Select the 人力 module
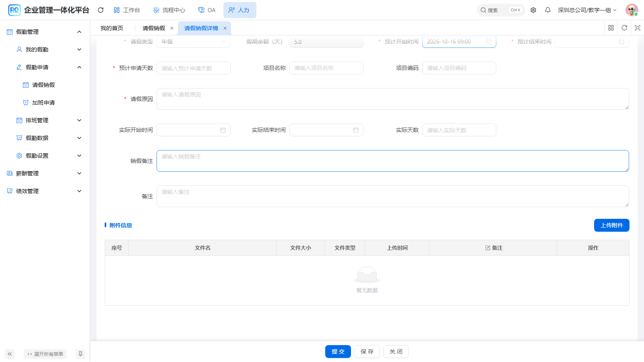644x362 pixels. click(239, 10)
